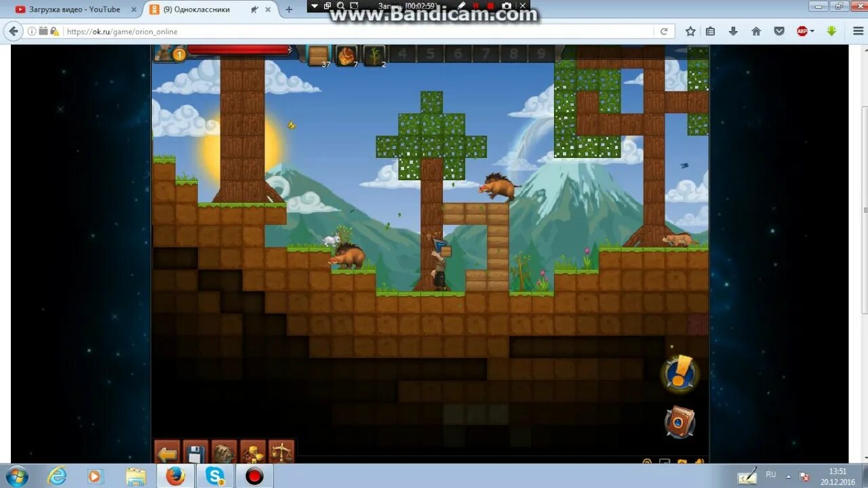Viewport: 868px width, 488px height.
Task: Show bookmarks list icon
Action: pyautogui.click(x=711, y=31)
